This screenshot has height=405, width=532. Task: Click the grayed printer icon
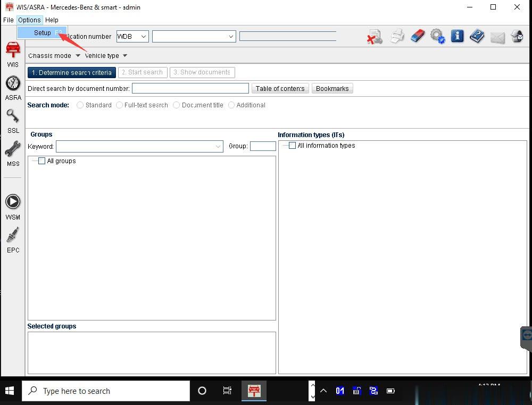point(397,36)
